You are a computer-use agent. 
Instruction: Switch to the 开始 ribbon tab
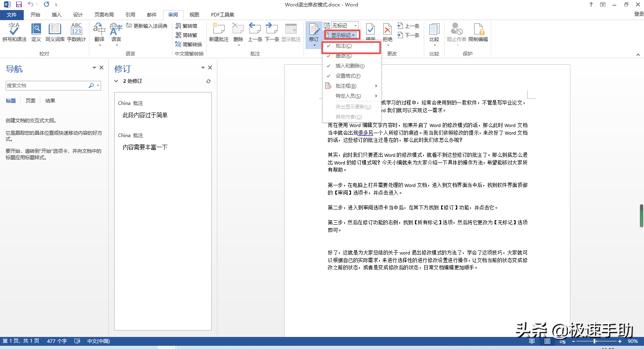click(x=35, y=15)
